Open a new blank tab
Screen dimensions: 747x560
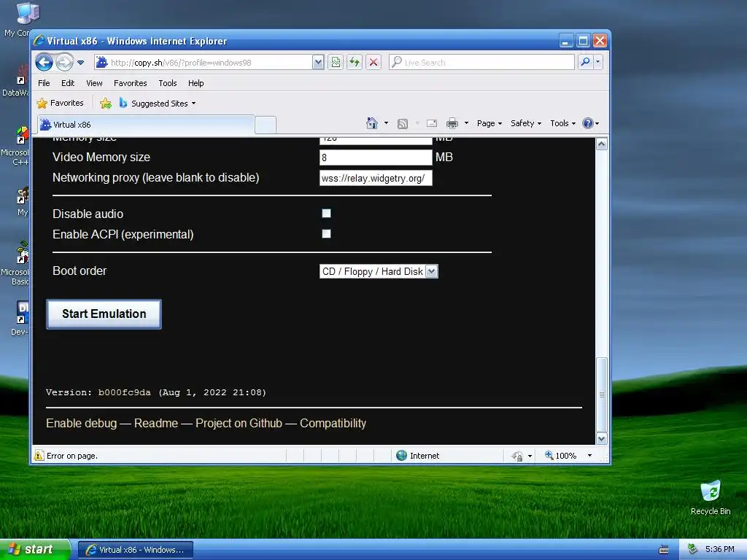pos(266,125)
